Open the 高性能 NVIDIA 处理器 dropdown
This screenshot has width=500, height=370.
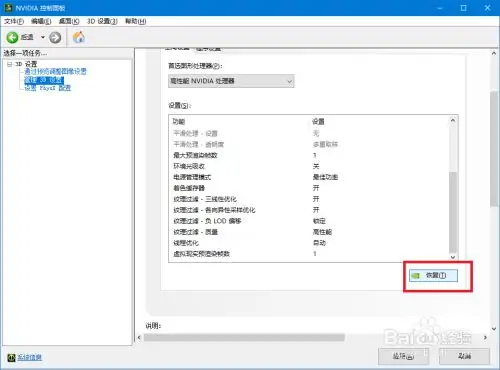pos(231,81)
